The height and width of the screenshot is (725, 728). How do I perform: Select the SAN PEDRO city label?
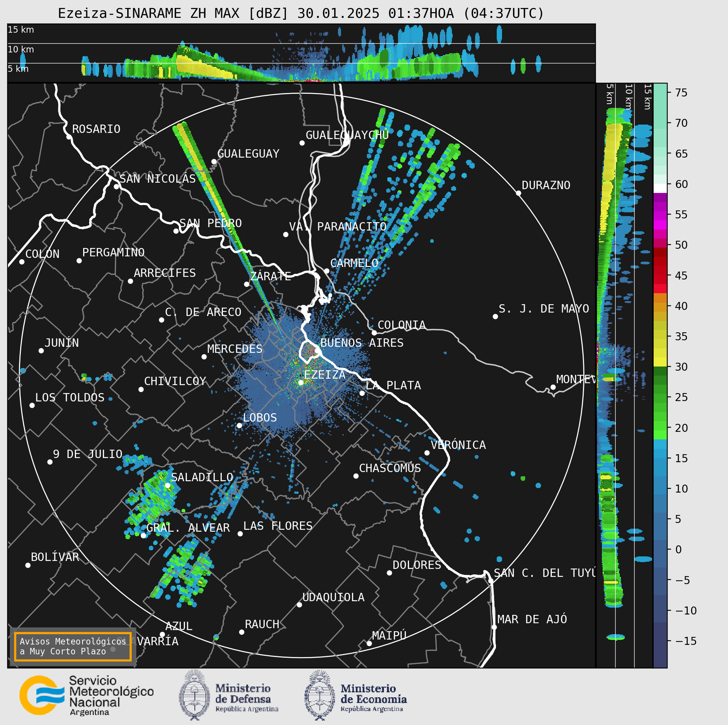(210, 223)
